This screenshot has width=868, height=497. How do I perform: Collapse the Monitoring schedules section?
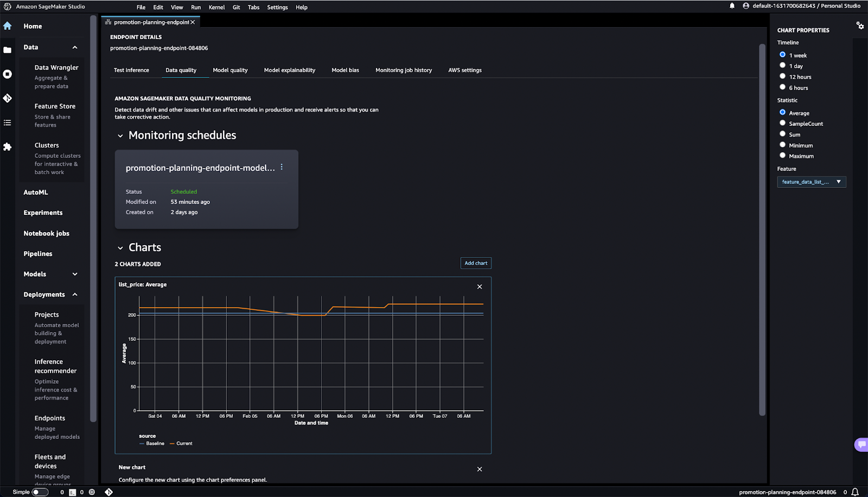120,136
